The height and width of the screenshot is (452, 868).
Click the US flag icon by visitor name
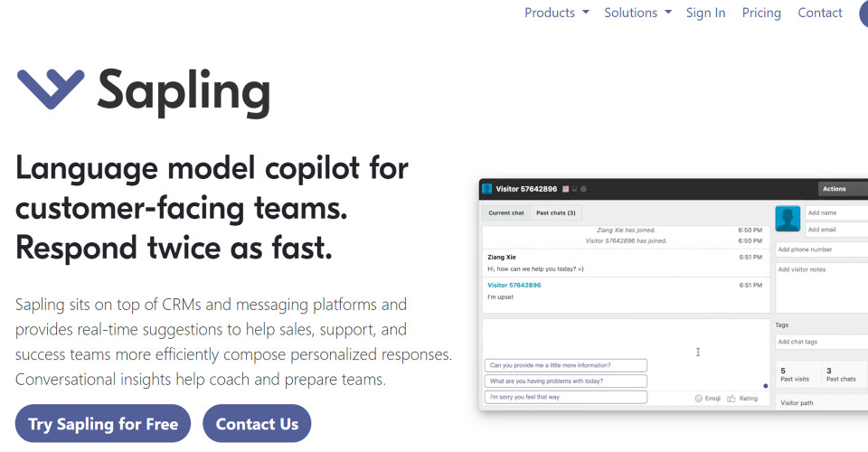click(566, 189)
